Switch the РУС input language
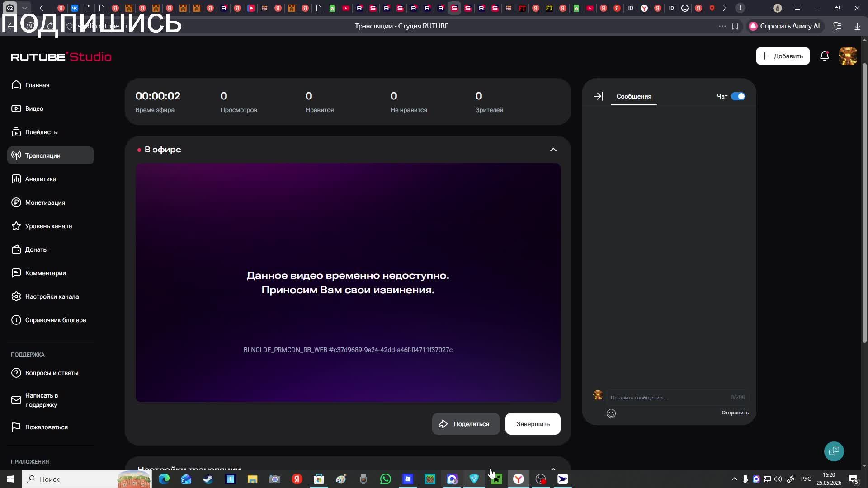Screen dimensions: 868x488 point(806,479)
